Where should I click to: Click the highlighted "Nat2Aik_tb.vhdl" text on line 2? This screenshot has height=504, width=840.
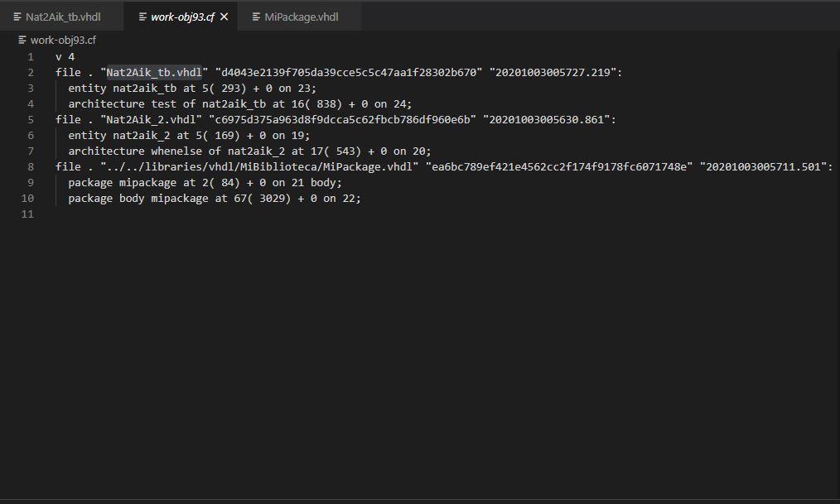click(154, 72)
